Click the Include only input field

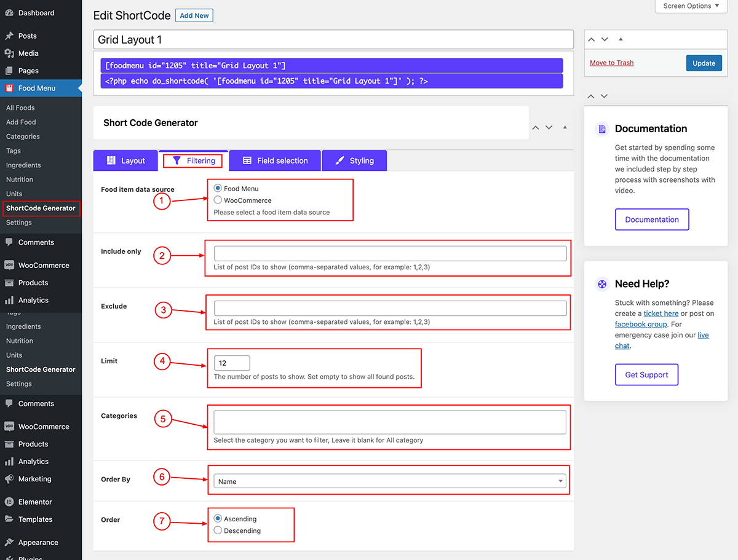pyautogui.click(x=390, y=253)
